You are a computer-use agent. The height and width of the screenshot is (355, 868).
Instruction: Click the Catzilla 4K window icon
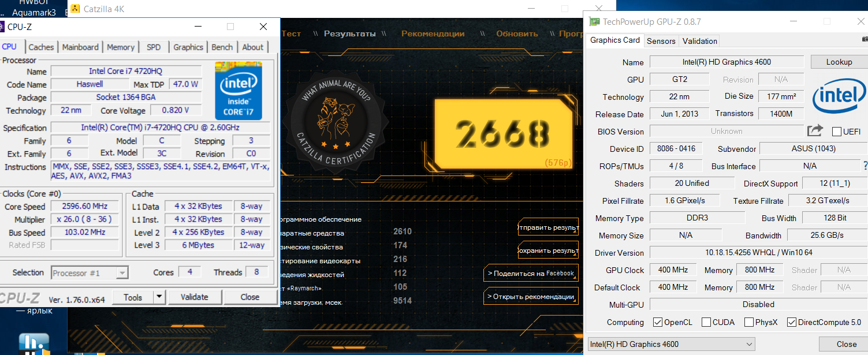(74, 9)
